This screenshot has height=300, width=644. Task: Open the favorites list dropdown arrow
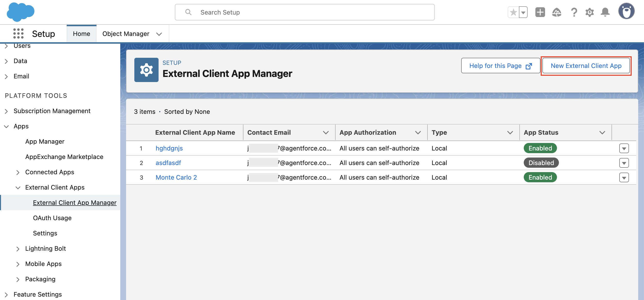coord(523,12)
